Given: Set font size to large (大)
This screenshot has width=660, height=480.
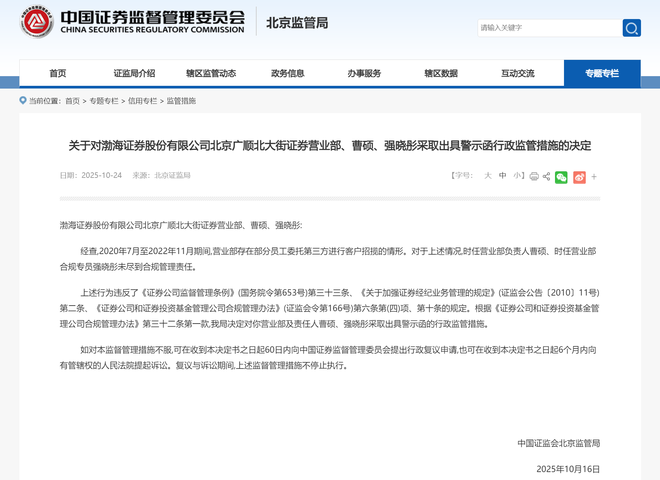Looking at the screenshot, I should click(488, 176).
